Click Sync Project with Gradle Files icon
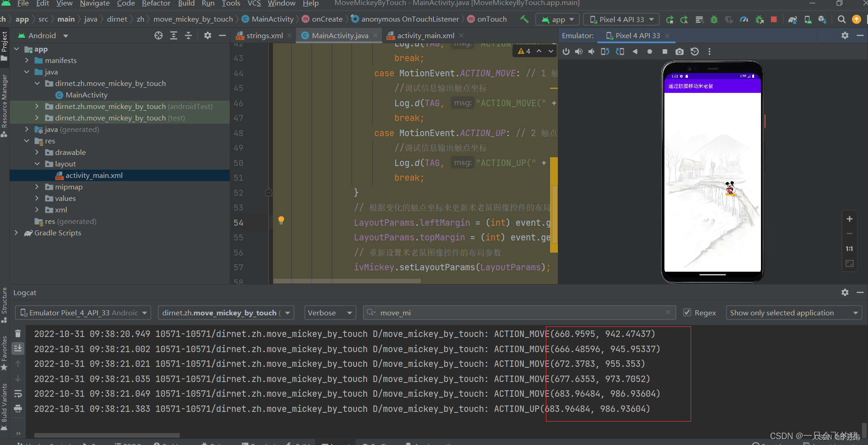Screen dimensions: 868x445 tap(793, 19)
